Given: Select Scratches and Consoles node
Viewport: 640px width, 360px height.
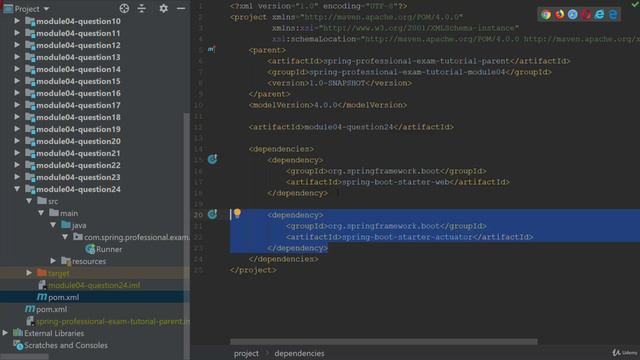Looking at the screenshot, I should [66, 345].
